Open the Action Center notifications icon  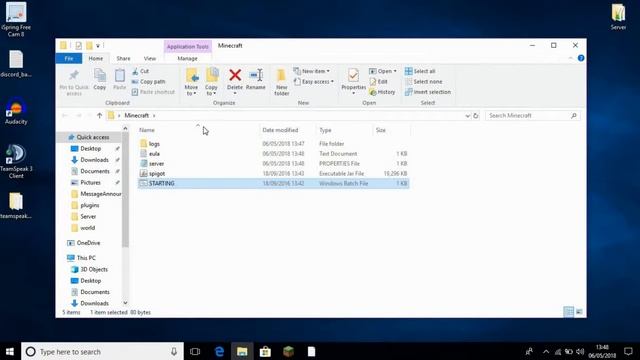[x=628, y=351]
